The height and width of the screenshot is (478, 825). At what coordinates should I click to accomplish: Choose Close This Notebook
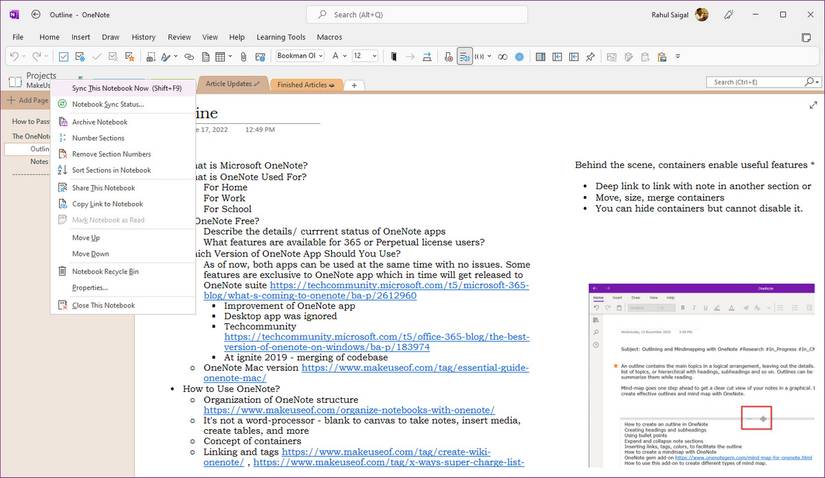click(x=123, y=305)
